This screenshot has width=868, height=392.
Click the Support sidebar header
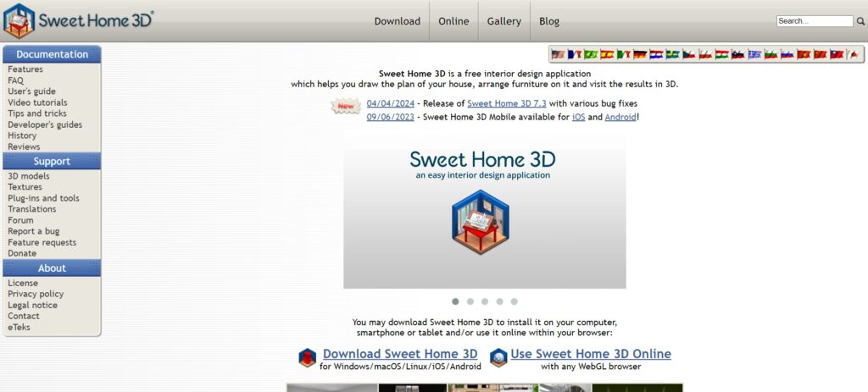[52, 161]
